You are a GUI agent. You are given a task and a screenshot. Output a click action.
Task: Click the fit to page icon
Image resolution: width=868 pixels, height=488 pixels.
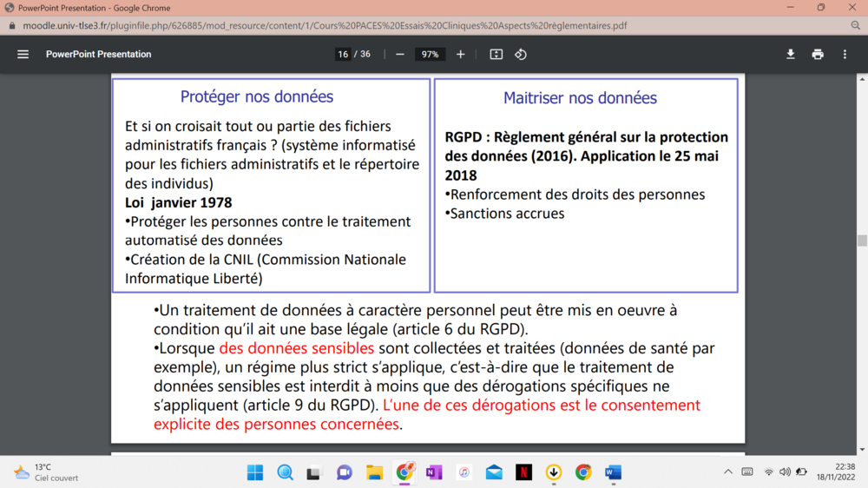496,54
